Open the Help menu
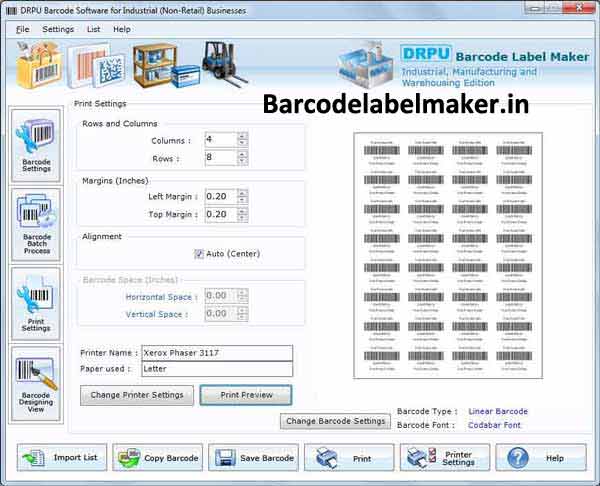 (122, 29)
